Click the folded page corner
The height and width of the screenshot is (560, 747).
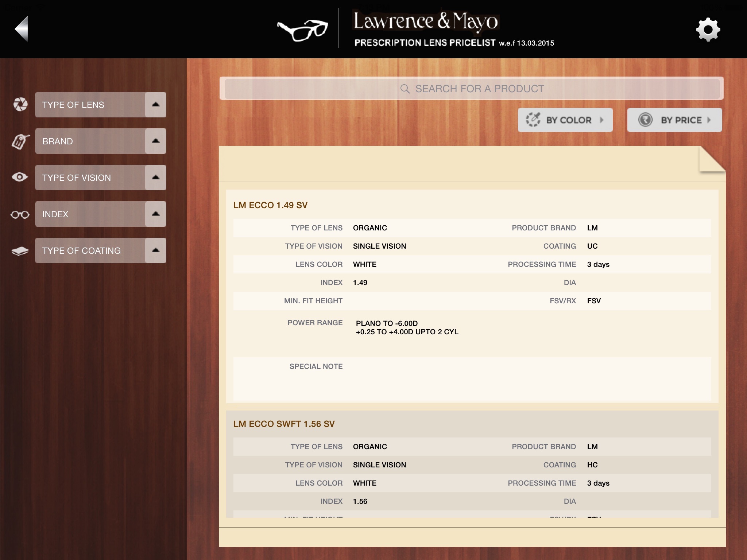(712, 159)
